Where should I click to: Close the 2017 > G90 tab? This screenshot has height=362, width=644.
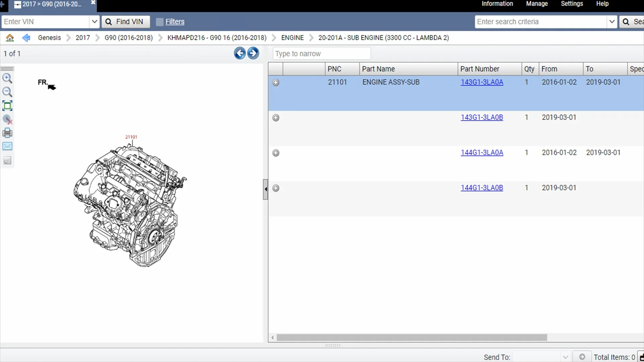(93, 3)
